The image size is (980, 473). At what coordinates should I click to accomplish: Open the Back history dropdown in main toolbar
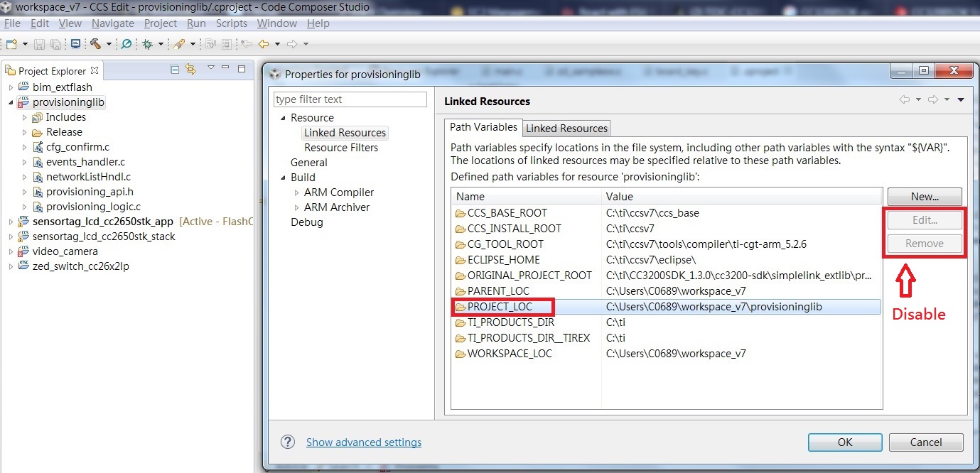point(277,44)
